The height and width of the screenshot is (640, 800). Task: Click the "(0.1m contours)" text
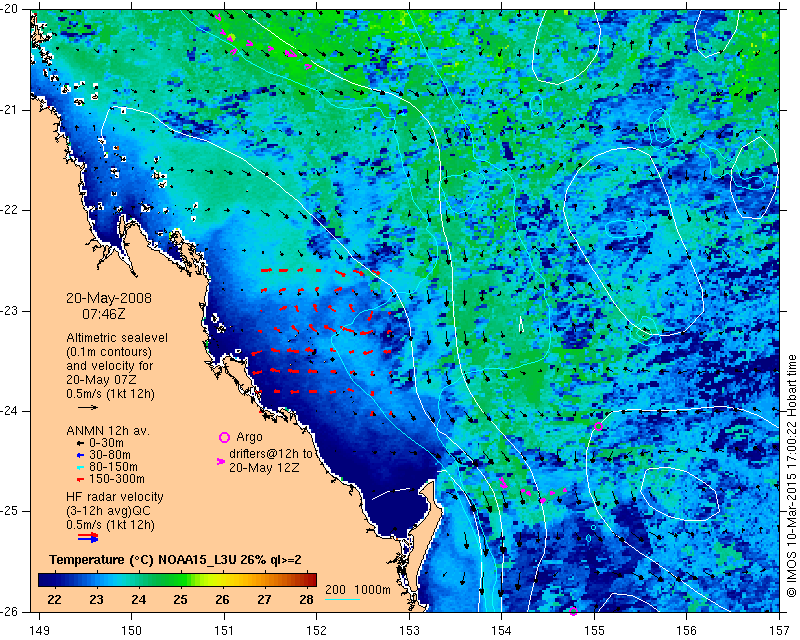pos(109,352)
